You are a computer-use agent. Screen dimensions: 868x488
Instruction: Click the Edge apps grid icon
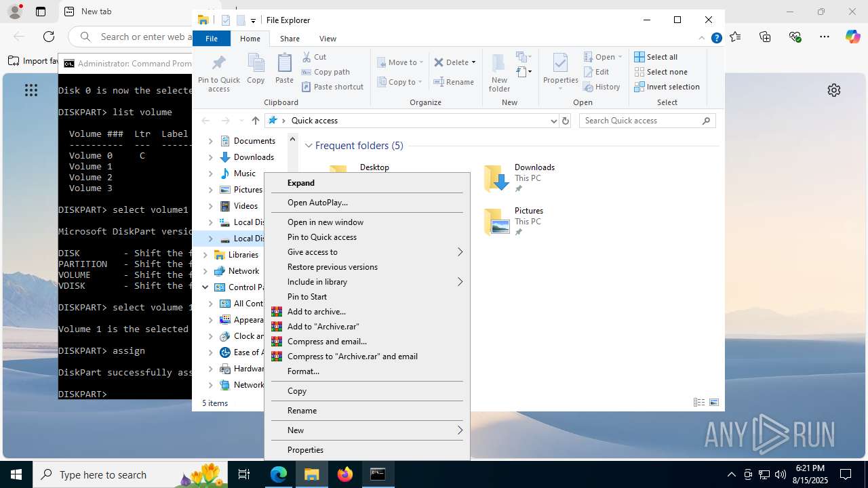click(x=31, y=90)
